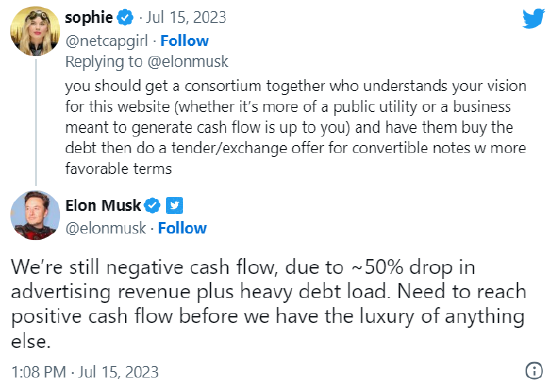Open the sophie display name link
The width and height of the screenshot is (550, 386).
(89, 18)
